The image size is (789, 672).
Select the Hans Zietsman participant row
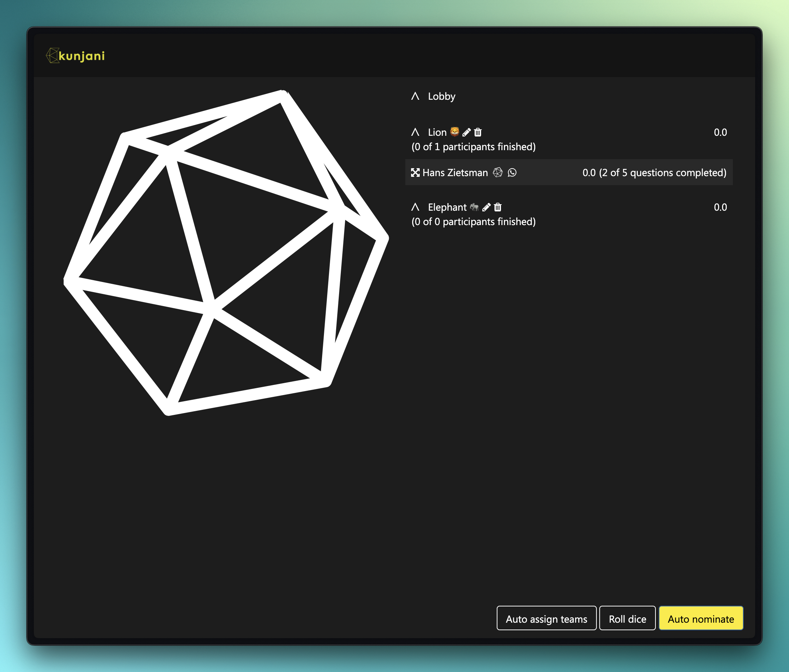(569, 172)
